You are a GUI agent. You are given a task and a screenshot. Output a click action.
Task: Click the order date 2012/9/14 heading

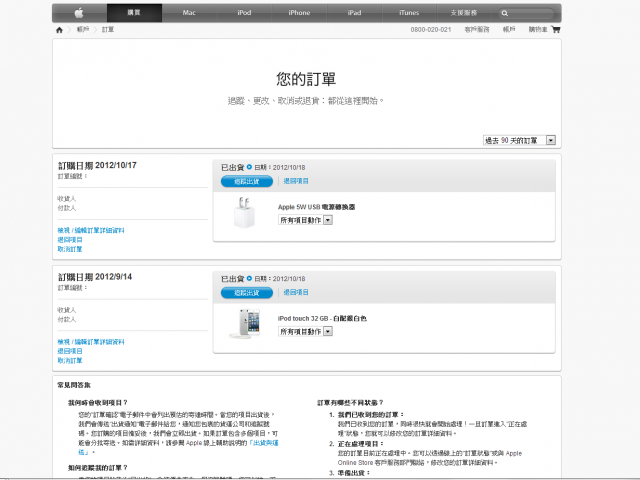95,277
